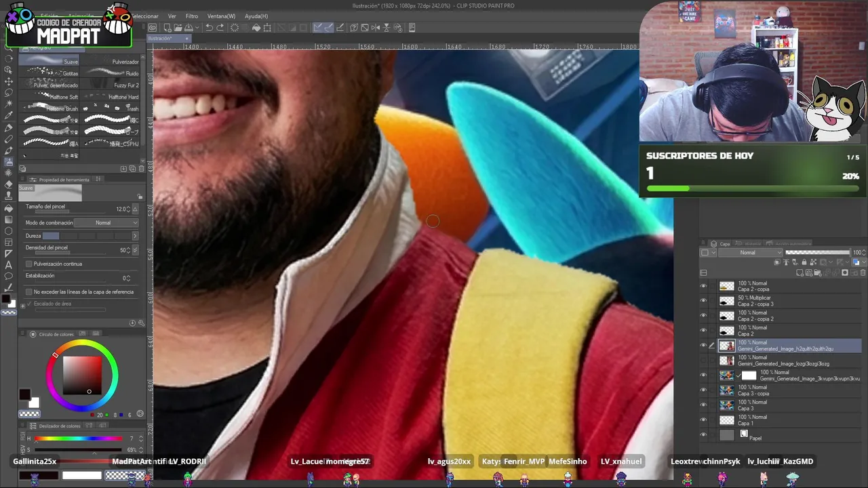Click the delete sub tool trash icon
This screenshot has height=488, width=868.
140,169
